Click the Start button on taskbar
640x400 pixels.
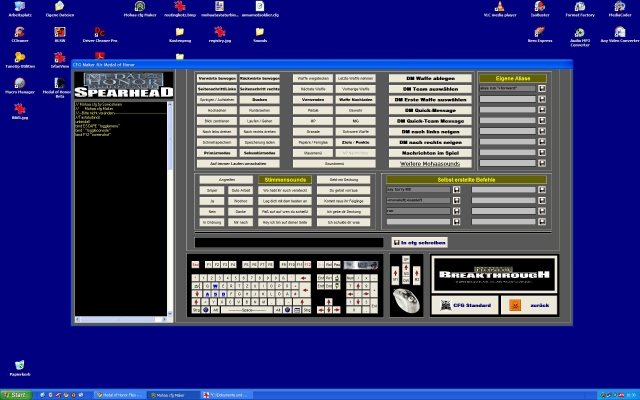point(16,395)
